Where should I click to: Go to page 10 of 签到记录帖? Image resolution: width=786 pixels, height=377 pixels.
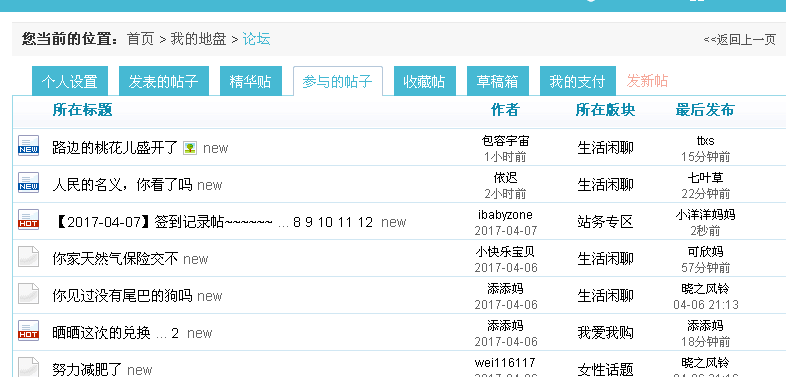(x=326, y=222)
